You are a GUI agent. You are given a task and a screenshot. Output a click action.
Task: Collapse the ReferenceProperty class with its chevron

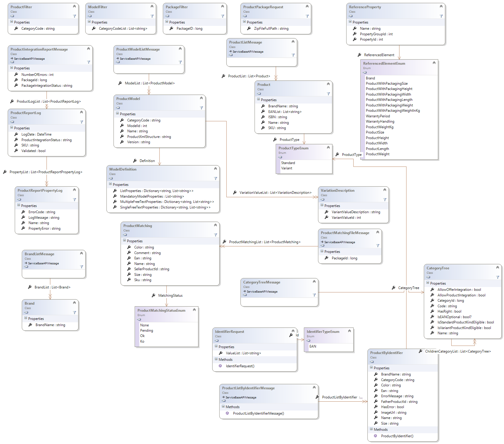441,6
